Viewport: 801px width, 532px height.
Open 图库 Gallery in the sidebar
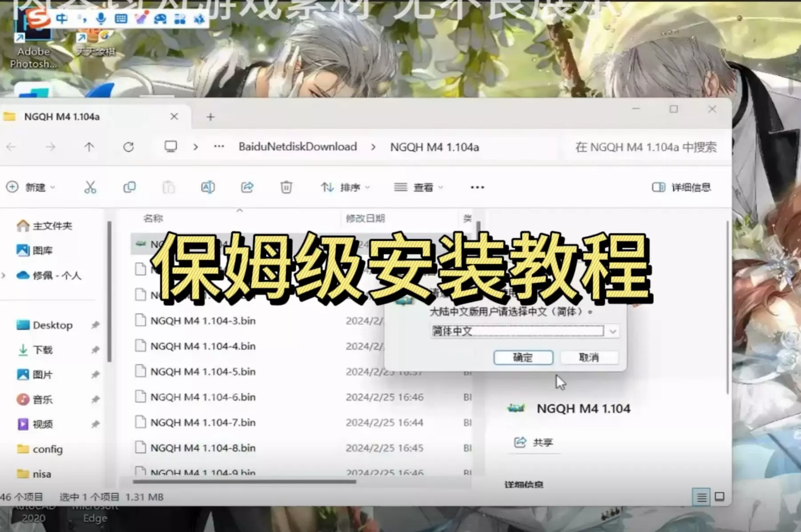(35, 250)
